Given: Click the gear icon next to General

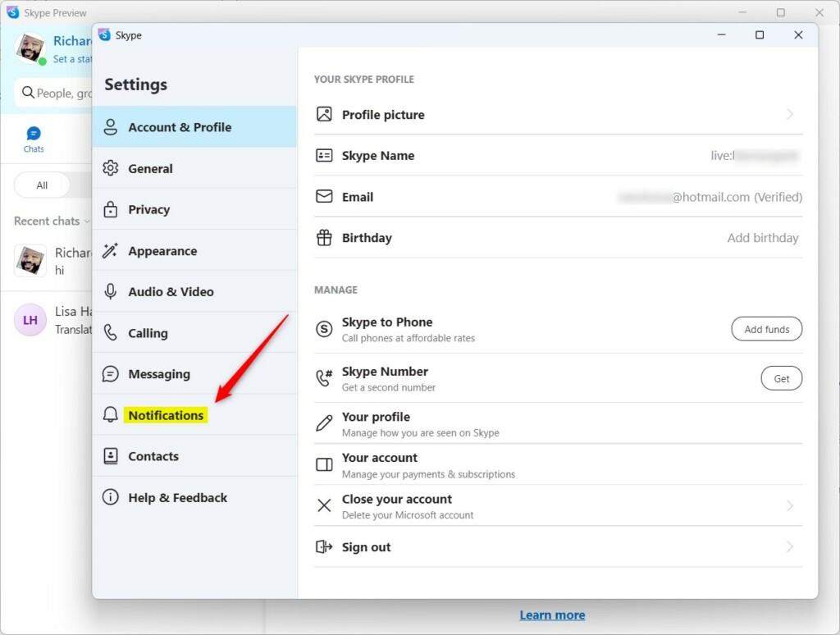Looking at the screenshot, I should (x=111, y=168).
